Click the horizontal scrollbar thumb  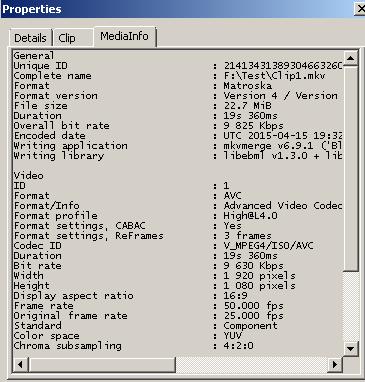(102, 364)
